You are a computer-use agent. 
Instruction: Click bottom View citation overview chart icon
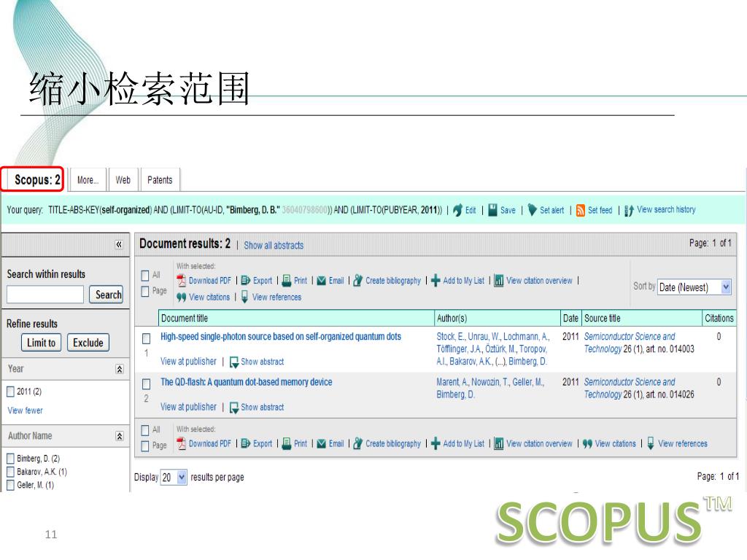click(x=499, y=444)
